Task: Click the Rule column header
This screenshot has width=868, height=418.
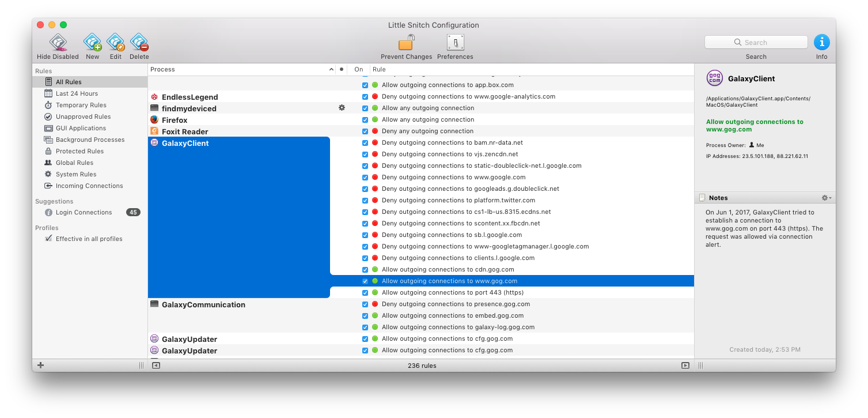Action: 532,69
